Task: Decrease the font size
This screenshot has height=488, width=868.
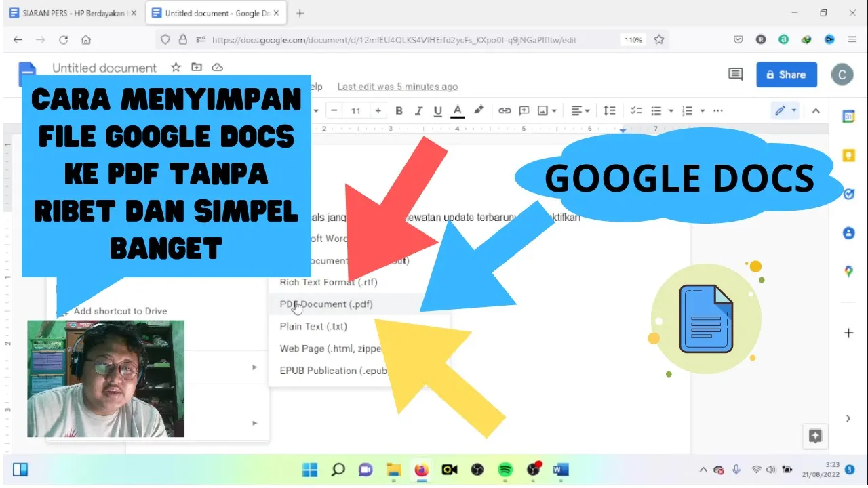Action: click(x=333, y=110)
